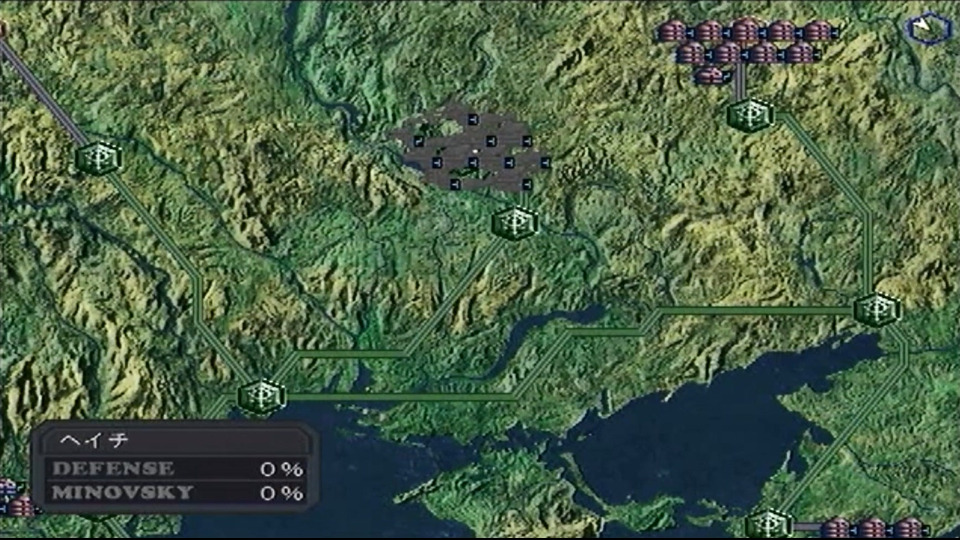
Task: Select the leftmost unit slot marker in the city
Action: (419, 141)
